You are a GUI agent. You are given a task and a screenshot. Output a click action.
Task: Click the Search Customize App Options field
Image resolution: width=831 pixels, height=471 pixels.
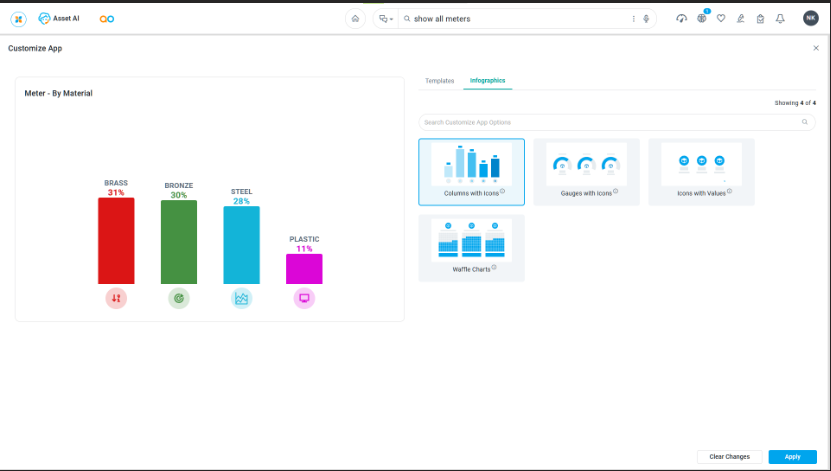click(610, 122)
